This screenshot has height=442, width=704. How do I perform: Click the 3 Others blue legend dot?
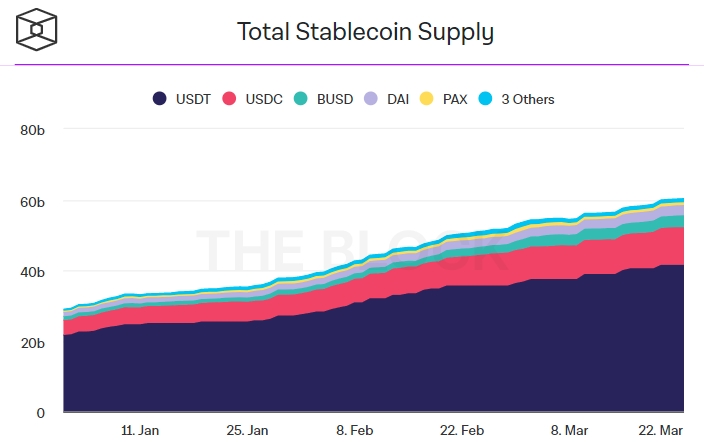[x=486, y=99]
